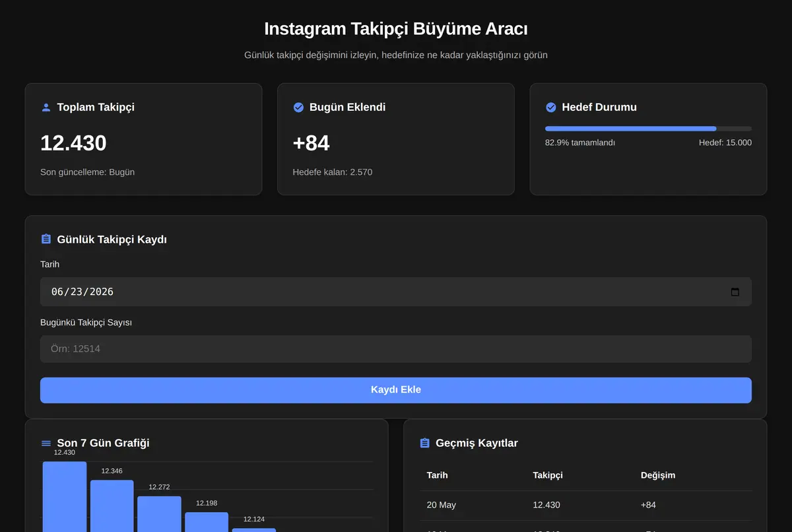Click the checkmark icon beside Hedef Durumu
Viewport: 792px width, 532px height.
[x=551, y=108]
